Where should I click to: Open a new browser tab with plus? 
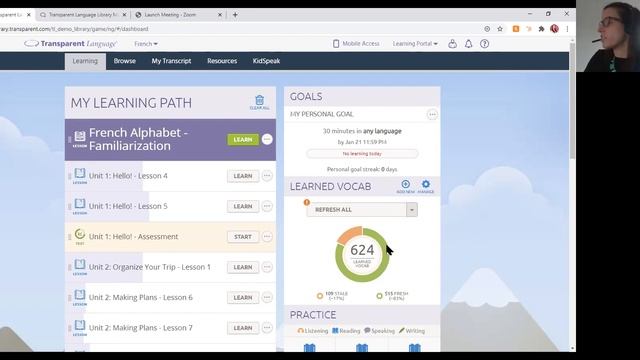tap(235, 15)
